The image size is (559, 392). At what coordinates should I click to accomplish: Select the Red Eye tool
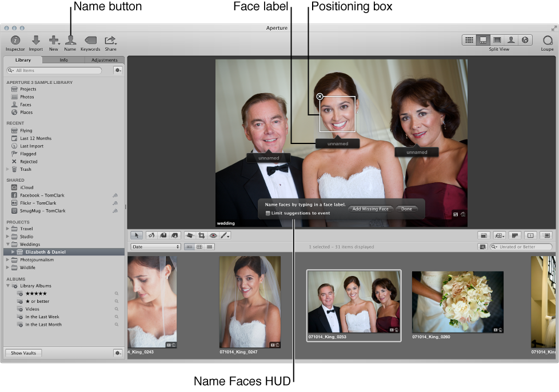[213, 235]
